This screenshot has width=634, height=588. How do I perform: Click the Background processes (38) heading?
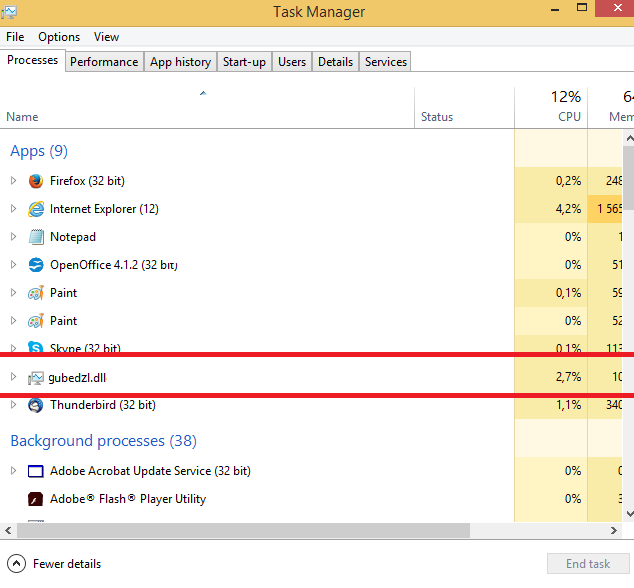pyautogui.click(x=104, y=441)
